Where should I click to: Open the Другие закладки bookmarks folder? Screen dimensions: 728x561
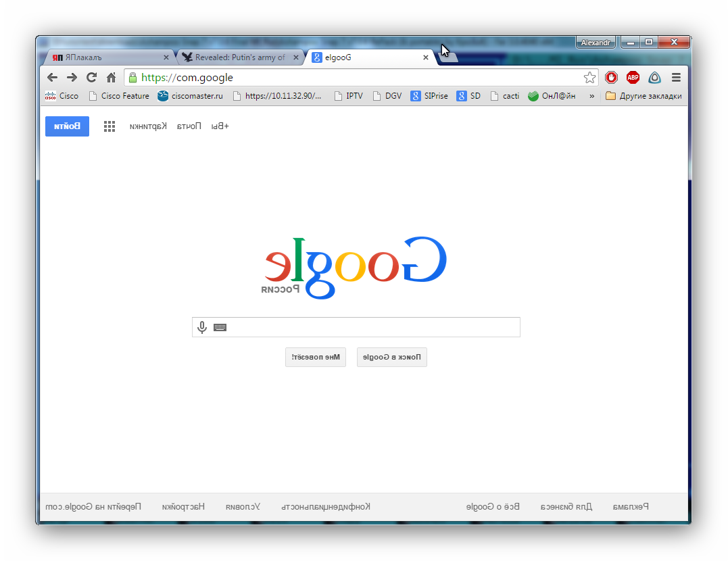point(644,96)
